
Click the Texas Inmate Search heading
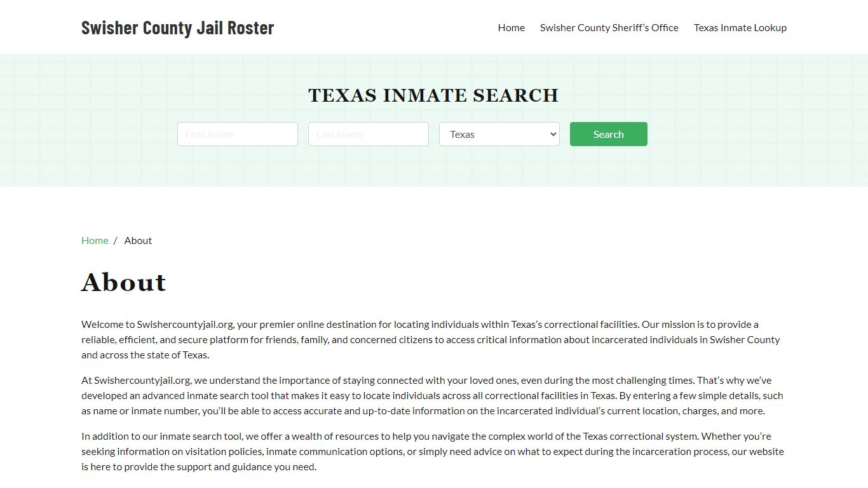(x=433, y=95)
